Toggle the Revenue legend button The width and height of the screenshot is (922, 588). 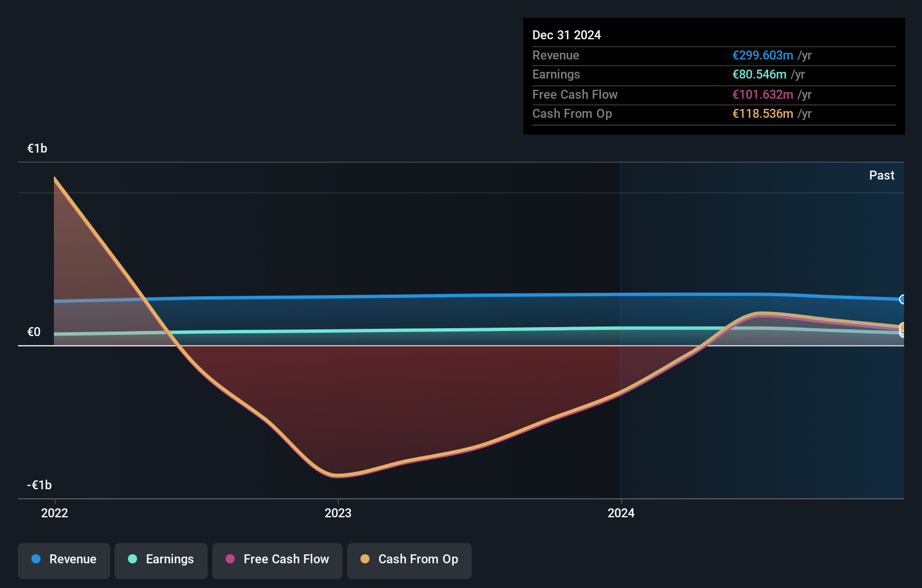click(x=64, y=561)
